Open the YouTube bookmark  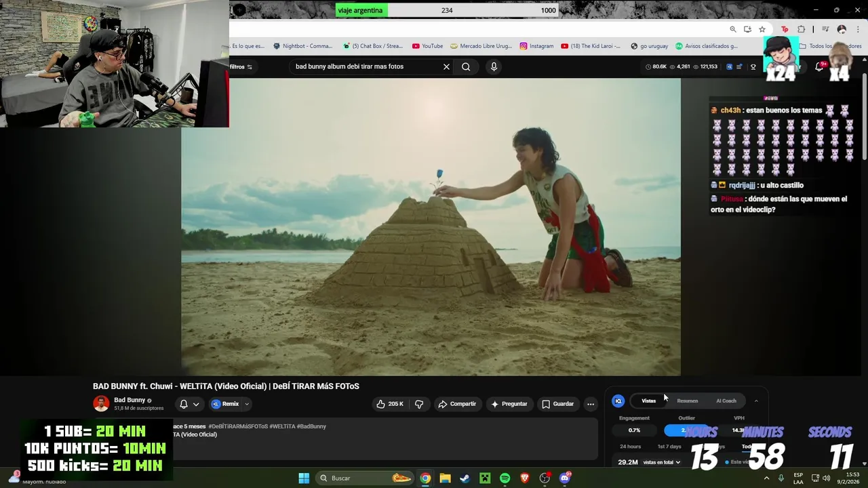coord(427,46)
